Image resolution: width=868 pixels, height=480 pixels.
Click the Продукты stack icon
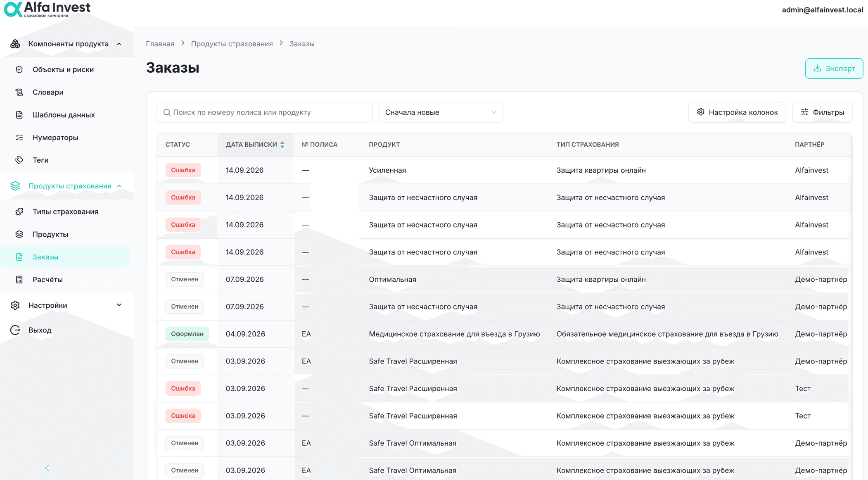pos(19,234)
